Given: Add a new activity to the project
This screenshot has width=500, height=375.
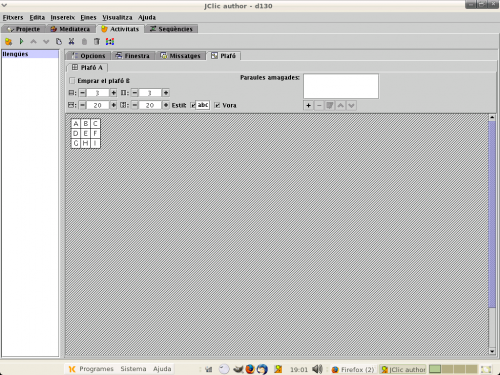Looking at the screenshot, I should click(8, 42).
